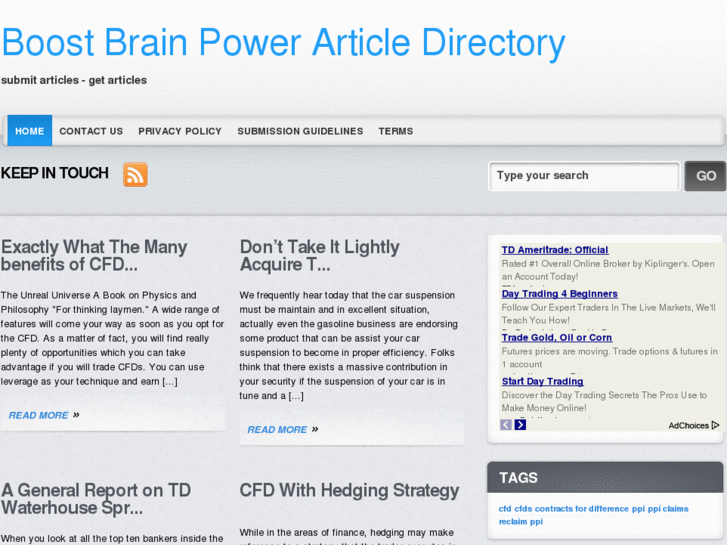
Task: Open the Start Day Trading ad link
Action: click(x=542, y=381)
